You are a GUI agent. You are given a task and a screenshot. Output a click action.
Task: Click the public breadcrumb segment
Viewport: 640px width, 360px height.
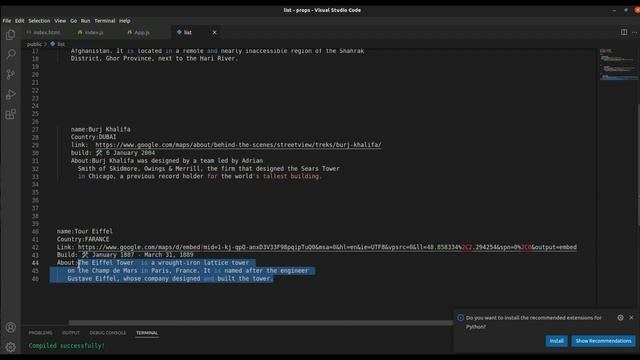point(34,44)
